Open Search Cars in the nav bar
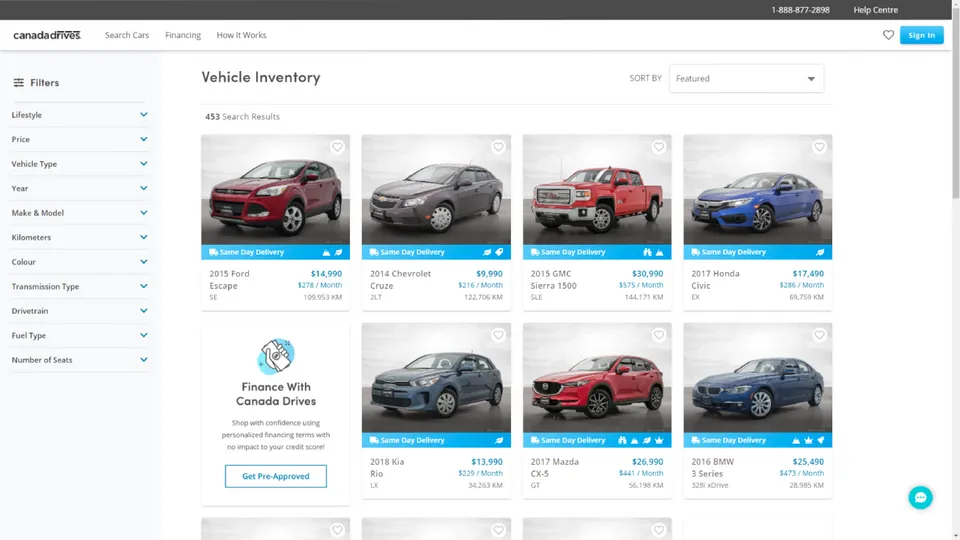960x540 pixels. coord(127,35)
